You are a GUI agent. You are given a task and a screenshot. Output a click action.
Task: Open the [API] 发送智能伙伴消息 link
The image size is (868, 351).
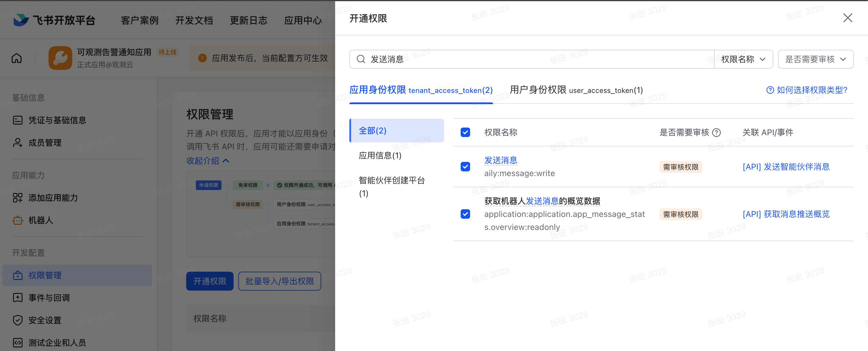pyautogui.click(x=786, y=167)
